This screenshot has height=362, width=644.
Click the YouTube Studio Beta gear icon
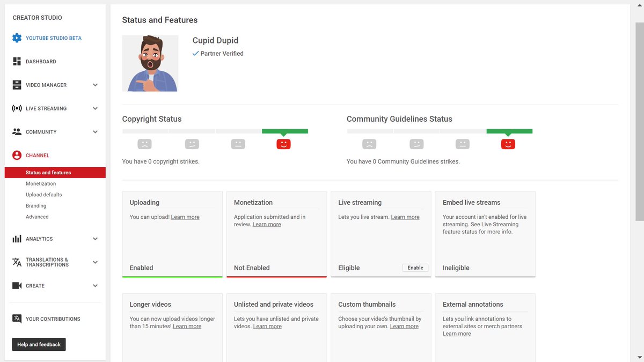coord(17,38)
